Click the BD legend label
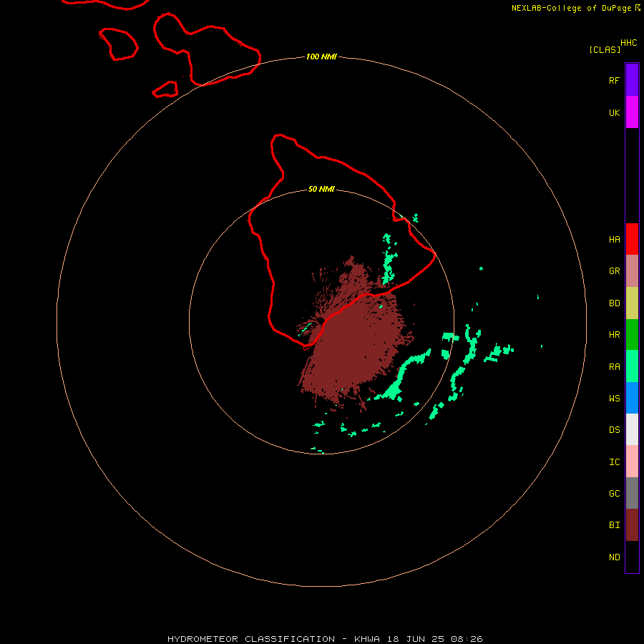This screenshot has height=644, width=644. [x=614, y=303]
